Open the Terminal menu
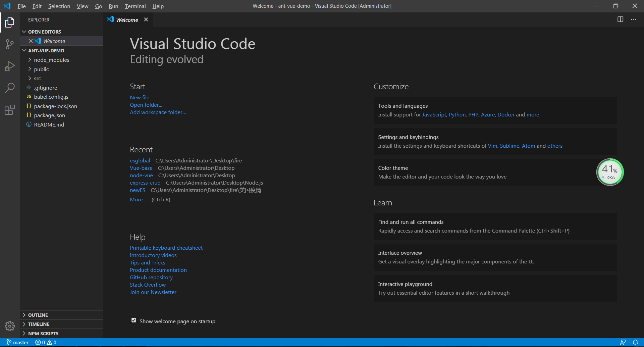The width and height of the screenshot is (644, 347). pos(135,6)
